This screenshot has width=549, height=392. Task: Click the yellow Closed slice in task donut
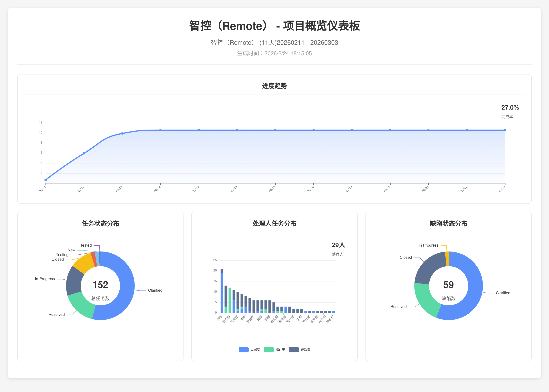(x=85, y=263)
